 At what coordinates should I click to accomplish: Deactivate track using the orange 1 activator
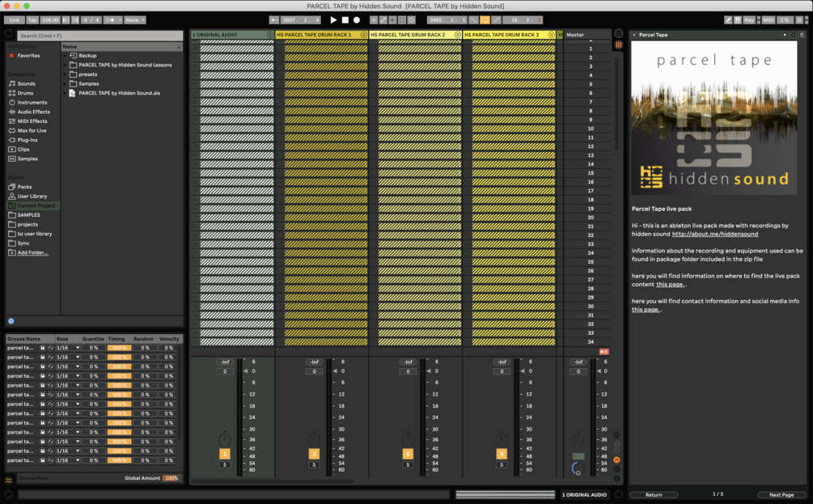(x=225, y=454)
